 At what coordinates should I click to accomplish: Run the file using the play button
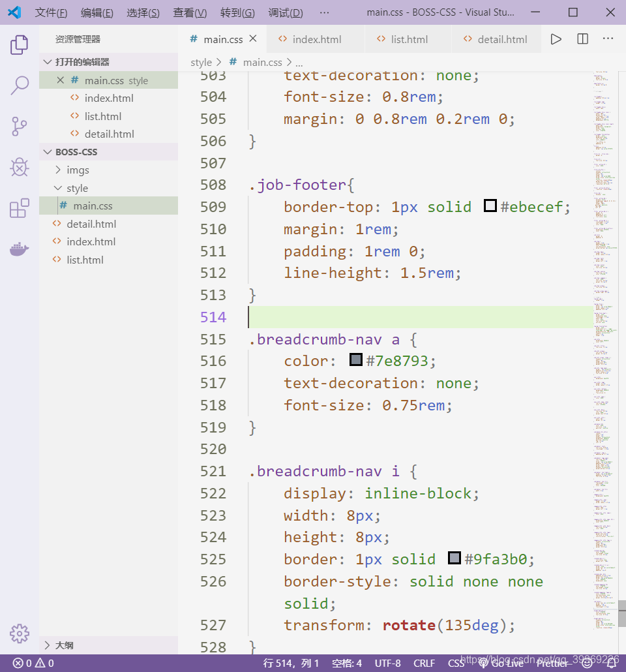click(x=556, y=39)
